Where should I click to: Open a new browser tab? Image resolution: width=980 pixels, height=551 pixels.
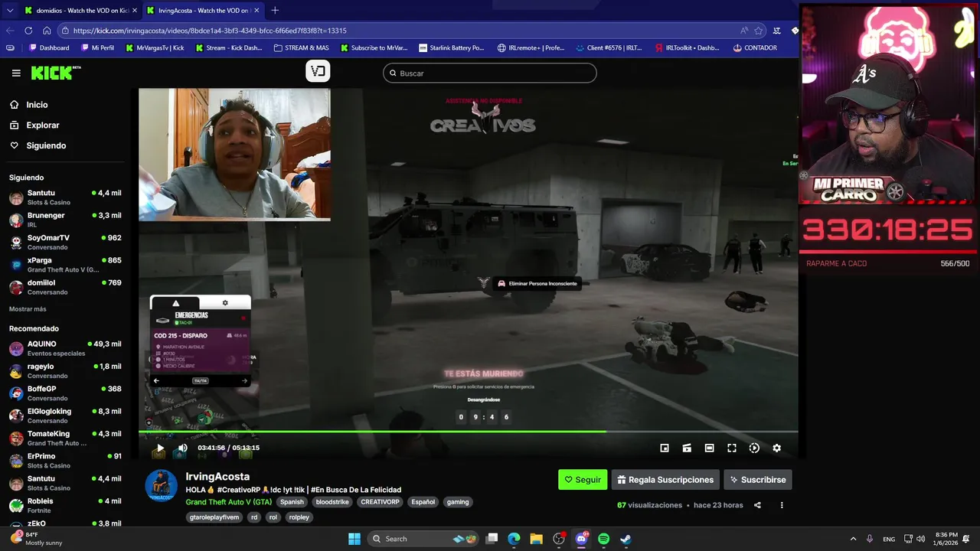click(275, 11)
